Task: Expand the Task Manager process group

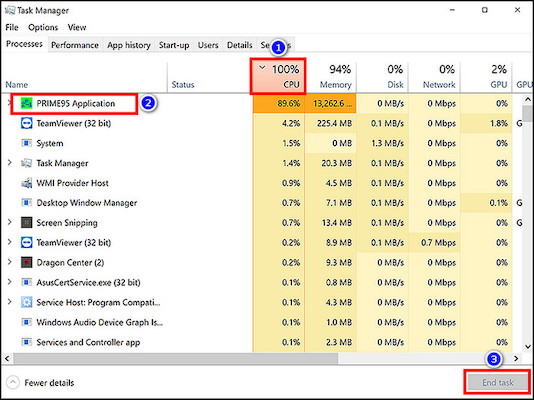Action: pos(10,163)
